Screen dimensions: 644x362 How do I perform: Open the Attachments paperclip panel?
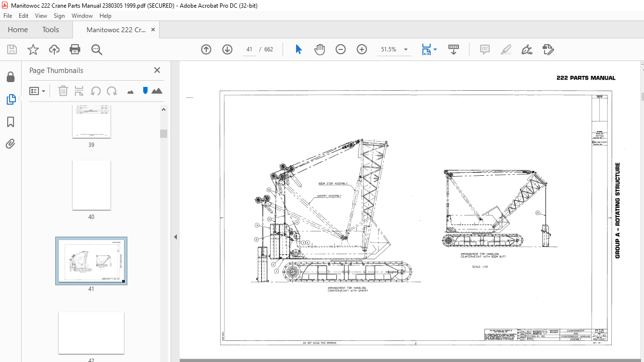(10, 144)
